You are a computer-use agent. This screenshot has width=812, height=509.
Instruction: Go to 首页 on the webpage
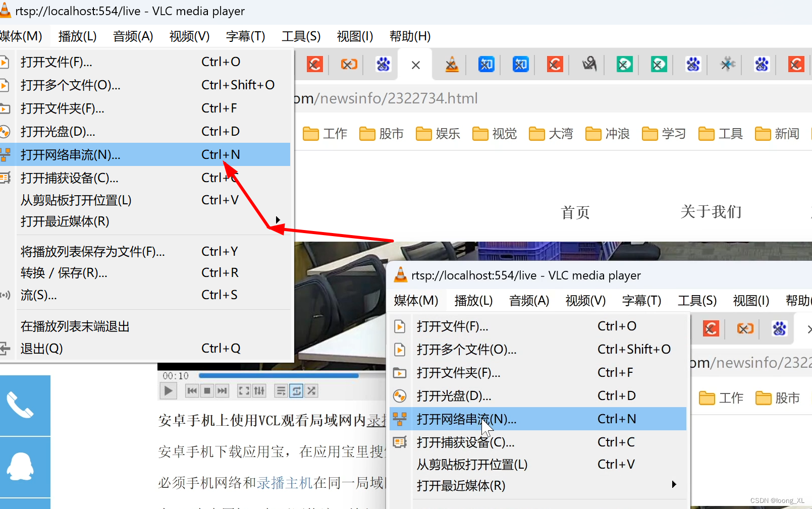click(575, 212)
